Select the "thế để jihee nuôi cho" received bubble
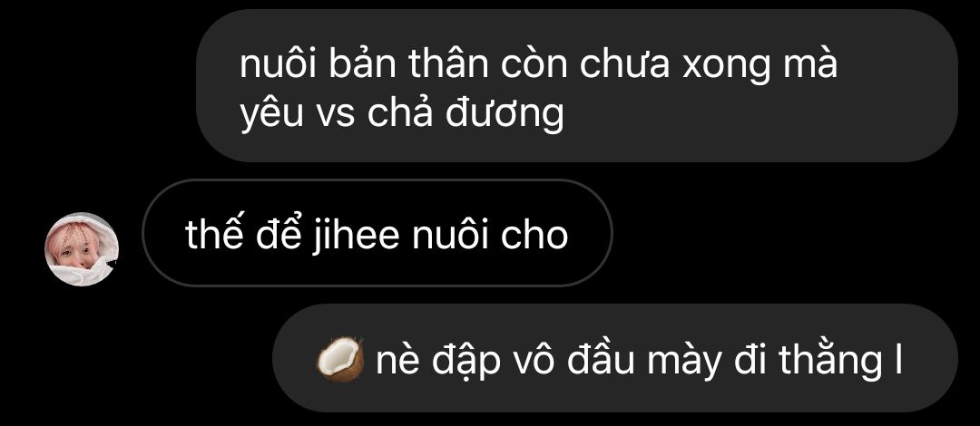The image size is (980, 426). point(377,233)
